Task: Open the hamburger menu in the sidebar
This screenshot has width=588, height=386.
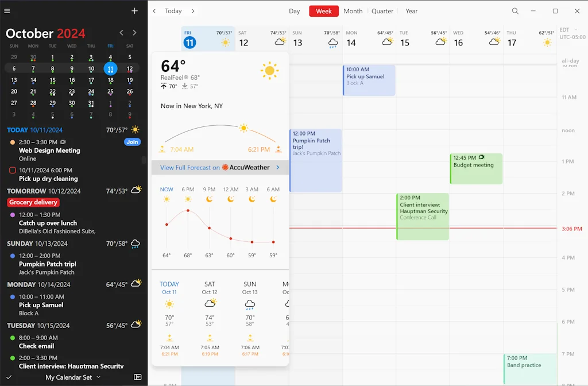Action: pos(7,11)
